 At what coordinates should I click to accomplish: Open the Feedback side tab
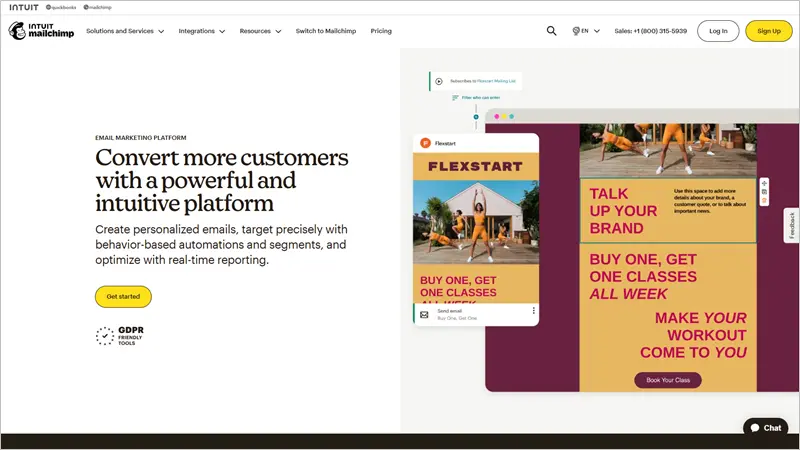pyautogui.click(x=791, y=225)
